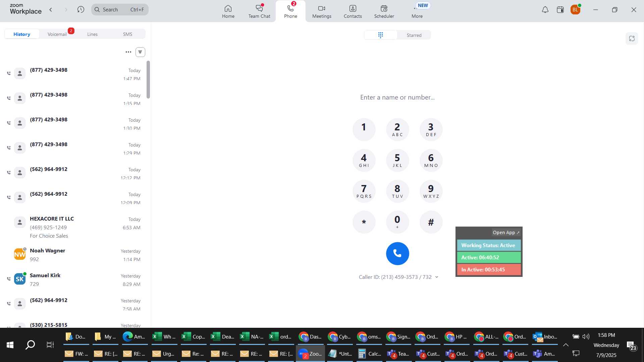Open the More menu in top navigation
This screenshot has height=362, width=644.
[417, 11]
